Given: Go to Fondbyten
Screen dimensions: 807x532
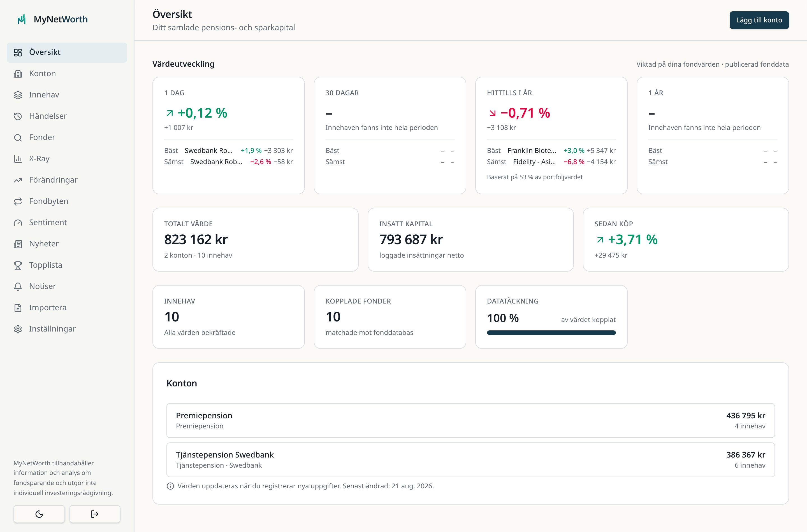Looking at the screenshot, I should 67,202.
